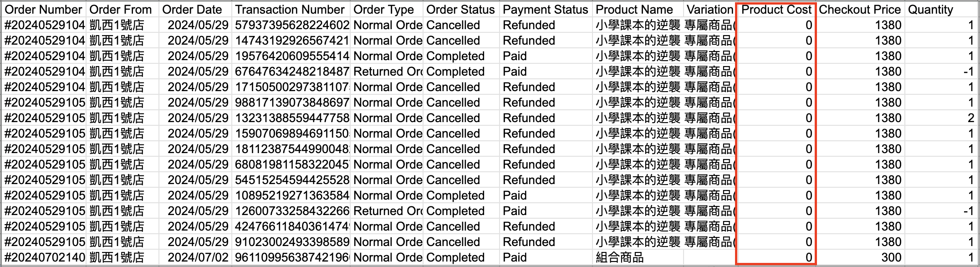The image size is (980, 267).
Task: Click the quantity cell showing 2
Action: point(941,118)
